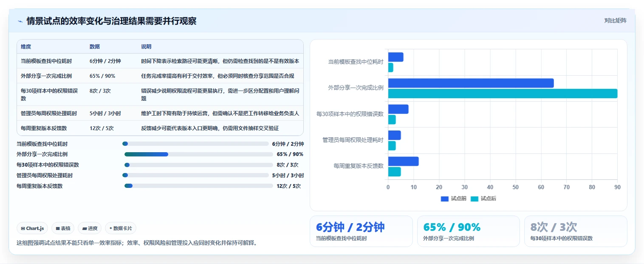Click the explanation starting 错误减少说明权限流程
This screenshot has width=644, height=264.
pyautogui.click(x=220, y=94)
